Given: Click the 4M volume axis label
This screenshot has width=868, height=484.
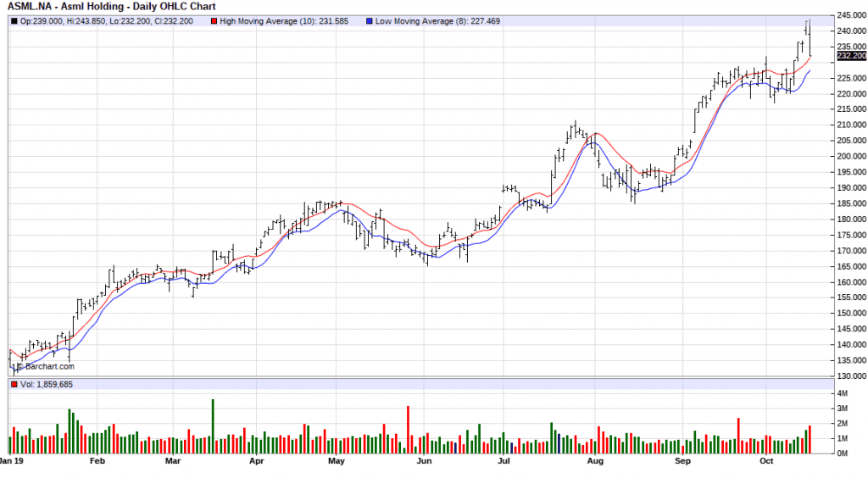Looking at the screenshot, I should 844,395.
